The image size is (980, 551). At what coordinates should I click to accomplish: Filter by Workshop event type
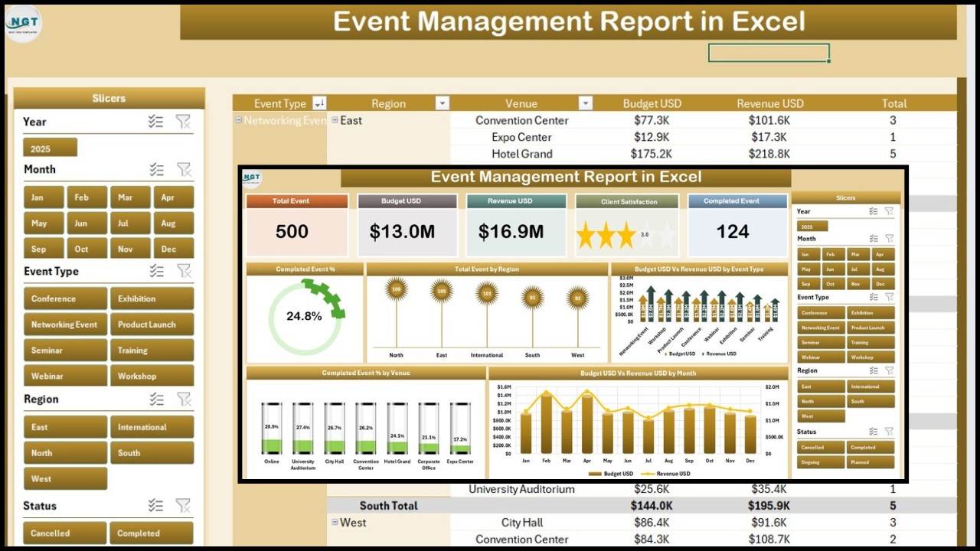coord(152,377)
